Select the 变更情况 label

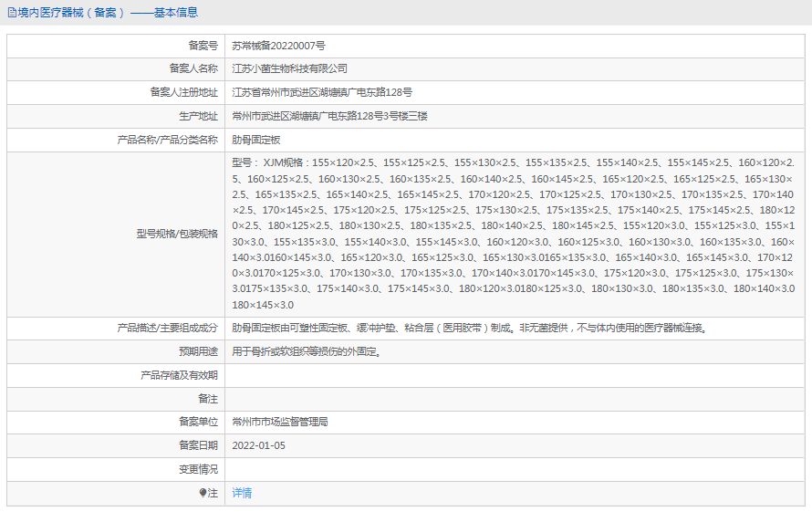click(x=198, y=469)
